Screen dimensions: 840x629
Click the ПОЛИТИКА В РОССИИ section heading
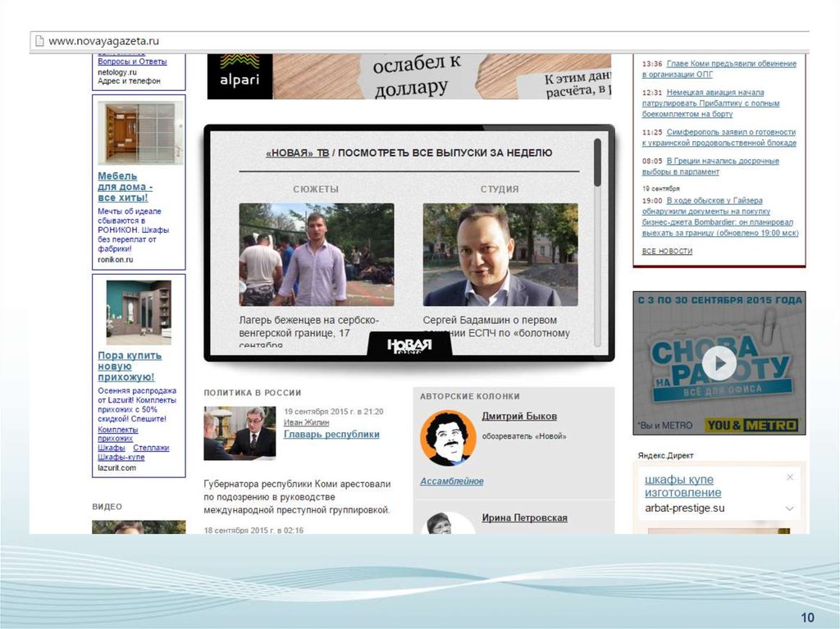coord(253,393)
